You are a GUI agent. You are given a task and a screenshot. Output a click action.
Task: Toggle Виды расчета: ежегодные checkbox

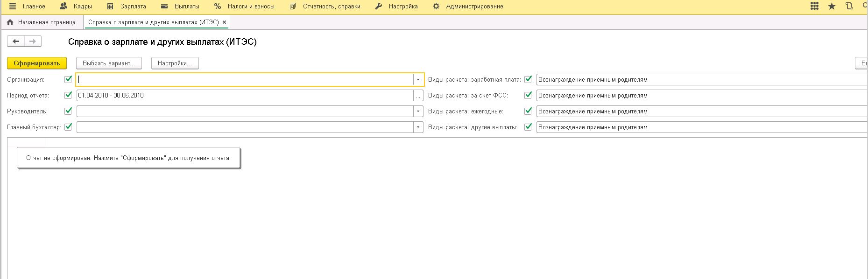tap(528, 111)
